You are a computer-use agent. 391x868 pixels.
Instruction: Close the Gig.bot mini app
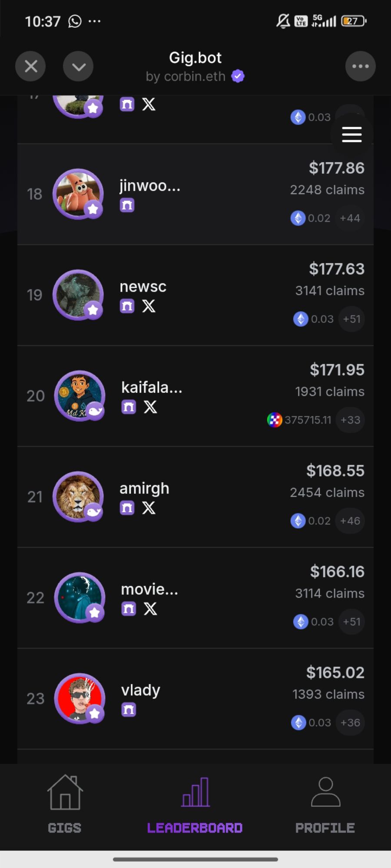[x=30, y=66]
